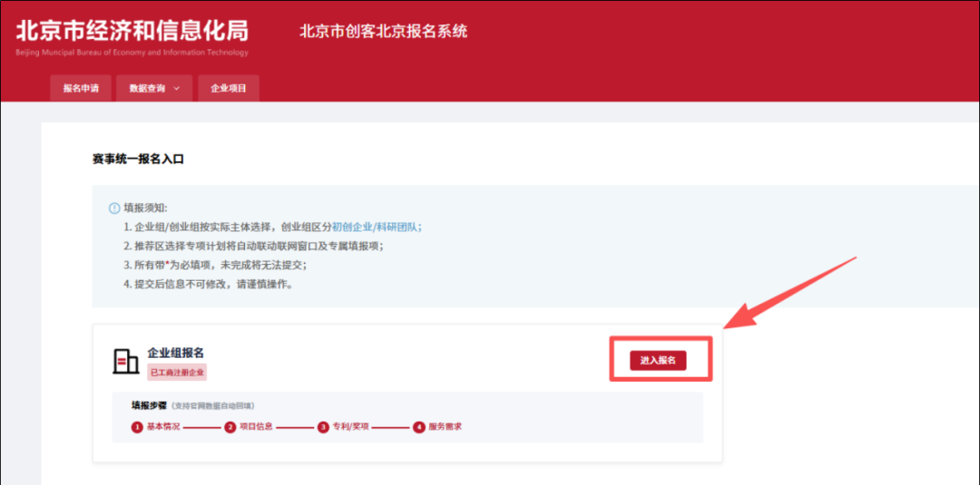
Task: Click the 北京市创客北京报名系统 heading
Action: [x=383, y=31]
